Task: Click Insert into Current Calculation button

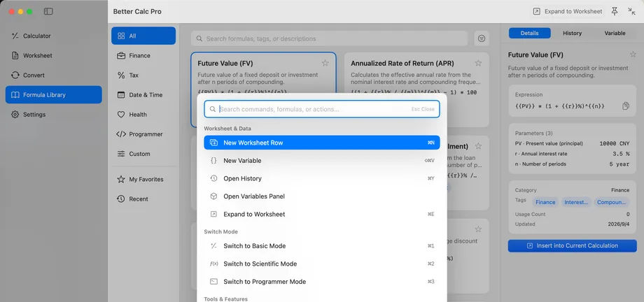Action: coord(573,246)
